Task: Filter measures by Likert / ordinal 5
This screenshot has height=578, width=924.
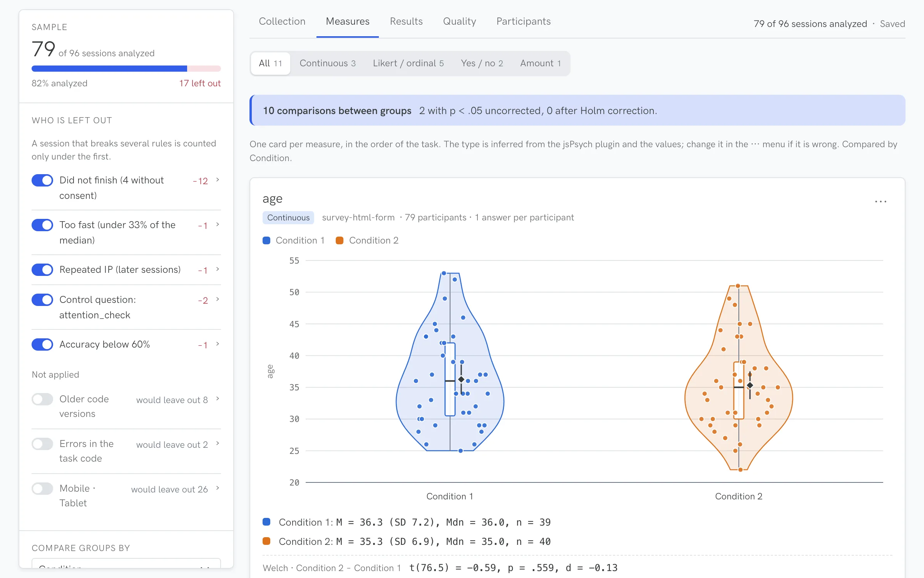Action: (408, 64)
